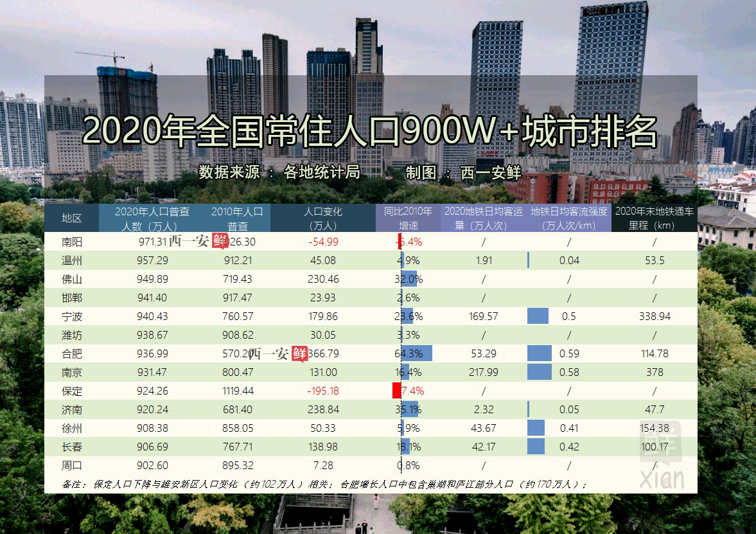Click the 宁波 row label
Image resolution: width=756 pixels, height=534 pixels.
pos(72,316)
